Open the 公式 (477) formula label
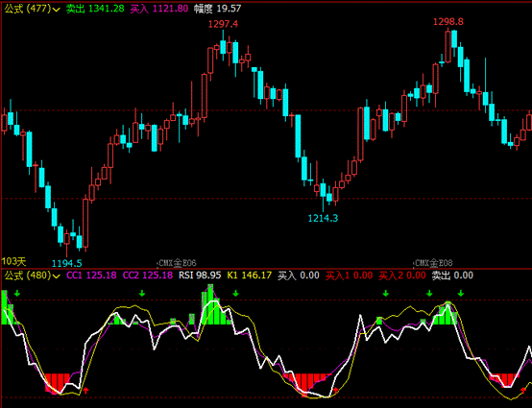Screen dimensions: 532x408 (x=28, y=9)
